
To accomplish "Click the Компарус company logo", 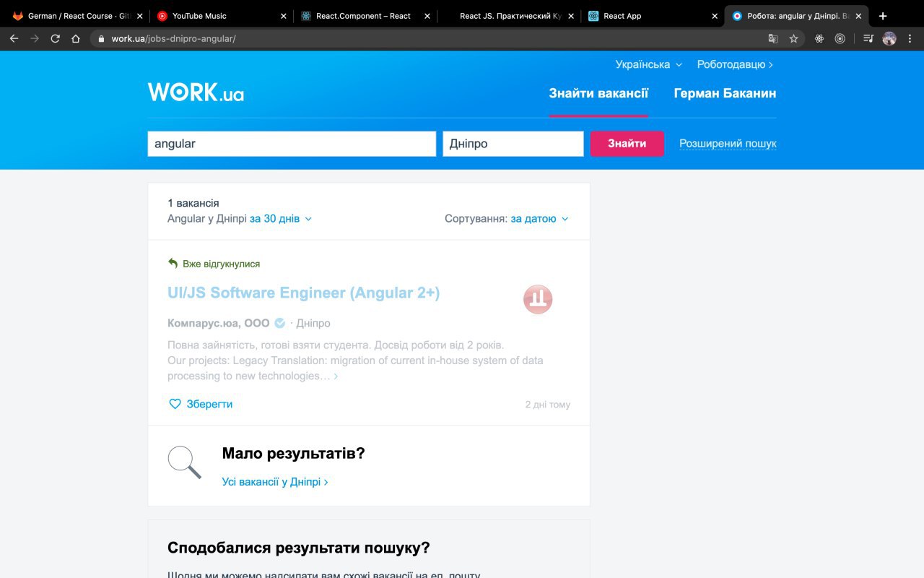I will tap(538, 299).
